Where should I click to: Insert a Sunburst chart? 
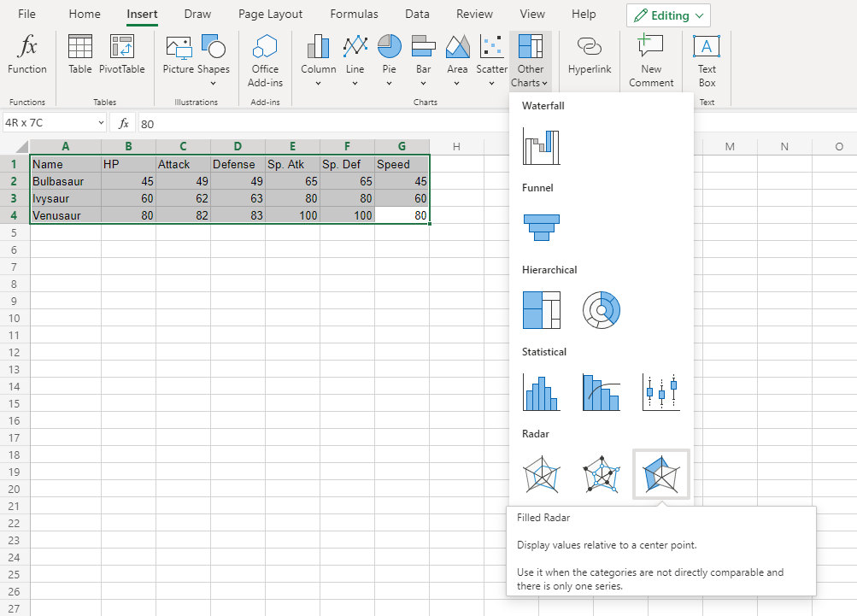pos(601,310)
